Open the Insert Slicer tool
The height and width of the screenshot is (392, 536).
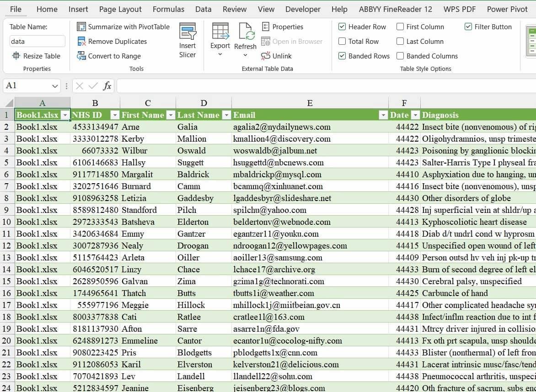[x=188, y=41]
